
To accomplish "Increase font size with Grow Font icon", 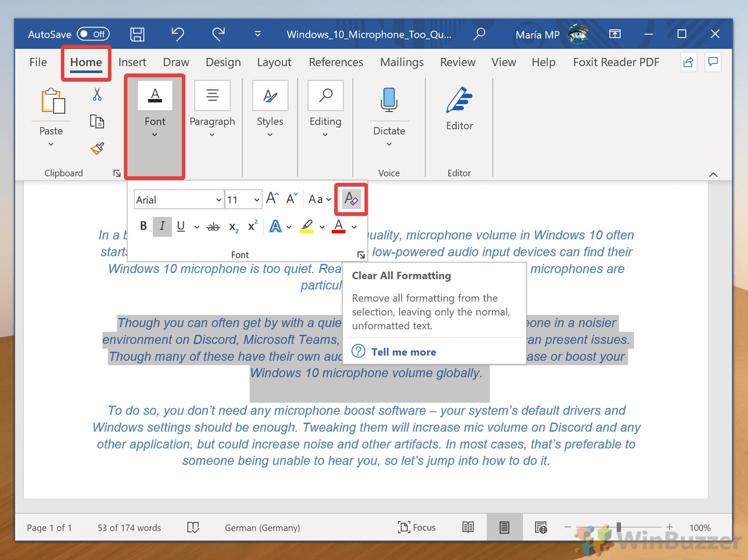I will 272,200.
